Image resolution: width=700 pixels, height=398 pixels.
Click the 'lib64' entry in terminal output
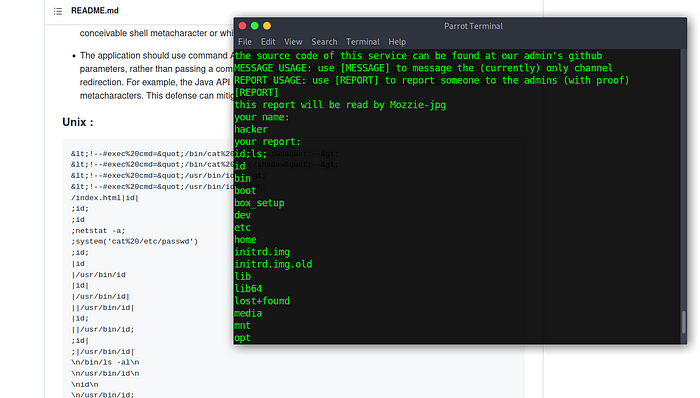248,289
